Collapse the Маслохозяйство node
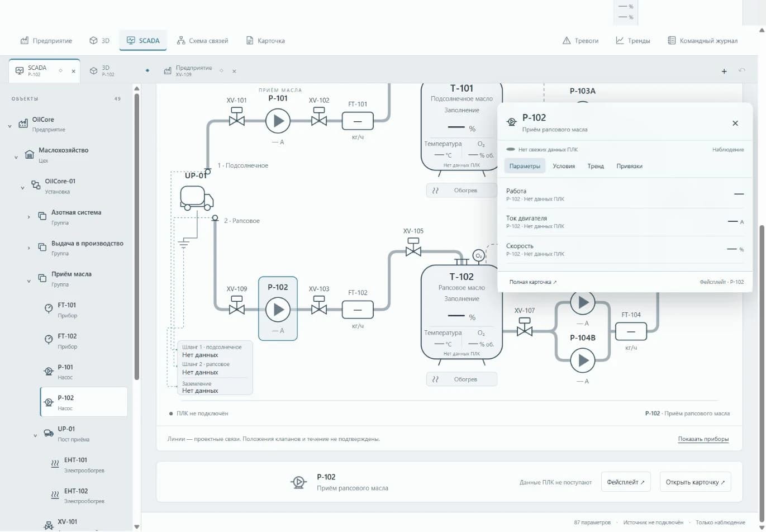The height and width of the screenshot is (532, 766). (x=16, y=157)
